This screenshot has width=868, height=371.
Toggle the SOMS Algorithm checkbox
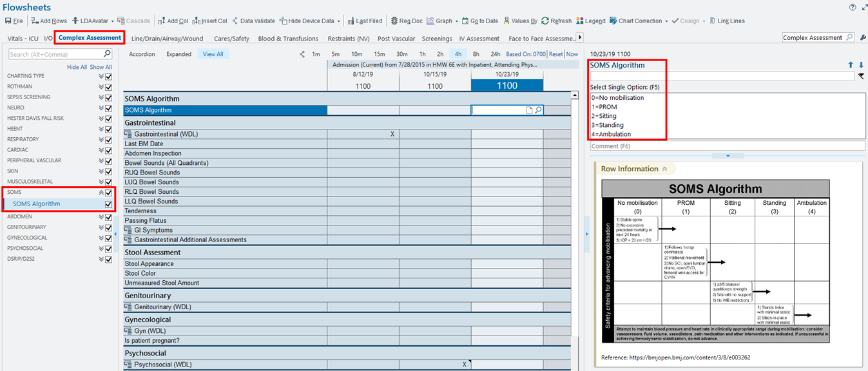tap(108, 204)
